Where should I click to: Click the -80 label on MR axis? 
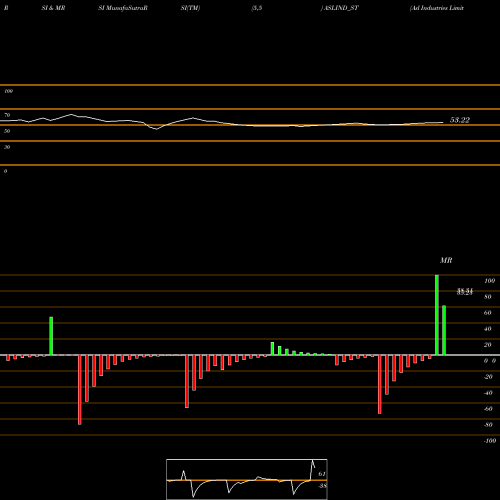pyautogui.click(x=488, y=425)
